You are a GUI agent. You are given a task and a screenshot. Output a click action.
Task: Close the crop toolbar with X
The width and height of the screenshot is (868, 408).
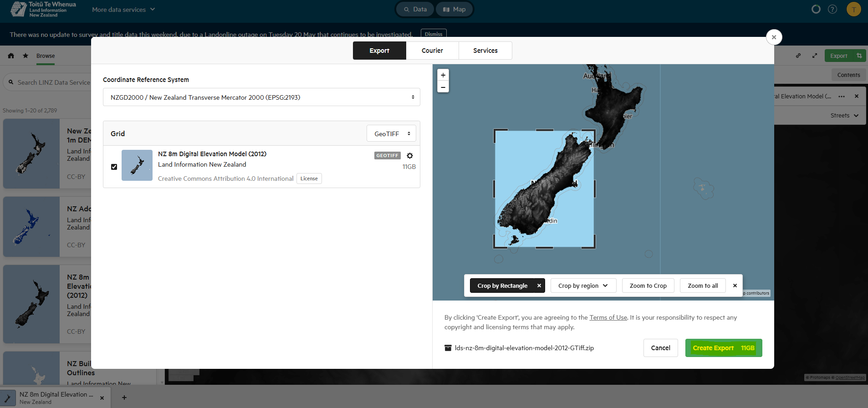coord(735,286)
